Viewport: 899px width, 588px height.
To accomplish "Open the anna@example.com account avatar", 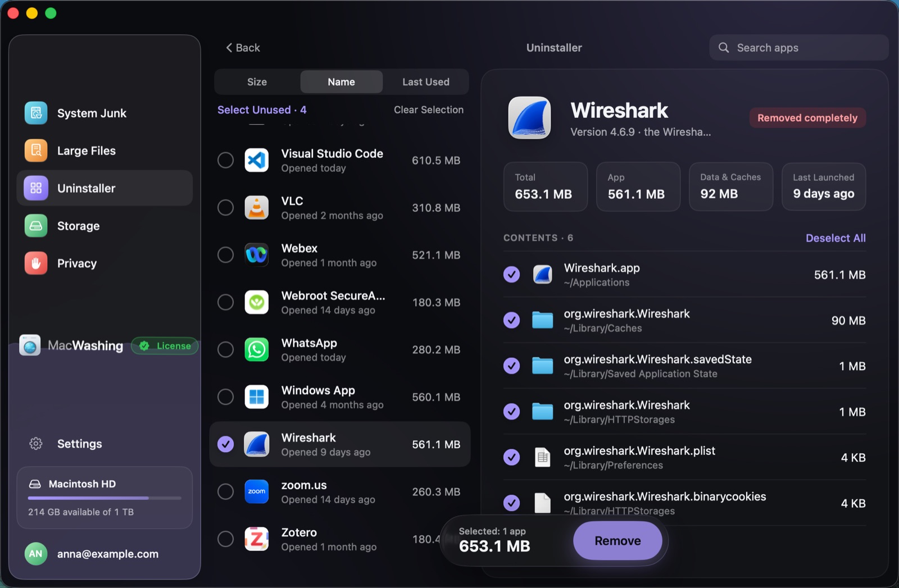I will pyautogui.click(x=35, y=554).
